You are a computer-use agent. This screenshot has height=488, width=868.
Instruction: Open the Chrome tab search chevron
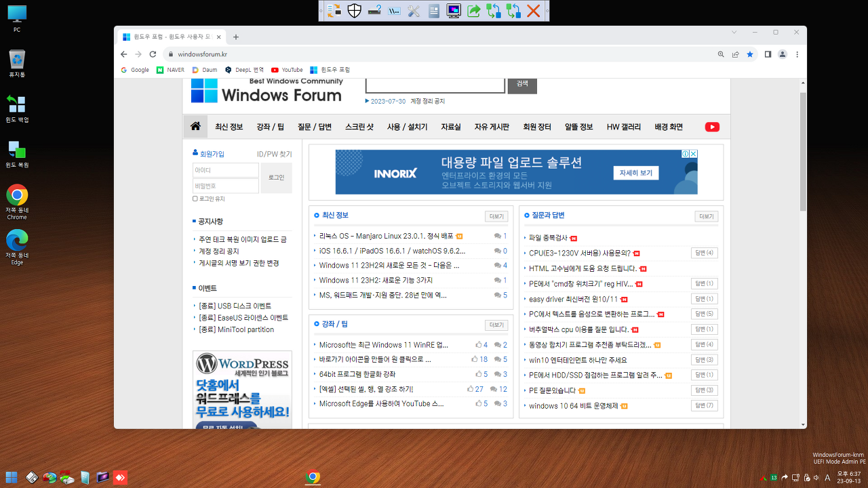click(734, 32)
